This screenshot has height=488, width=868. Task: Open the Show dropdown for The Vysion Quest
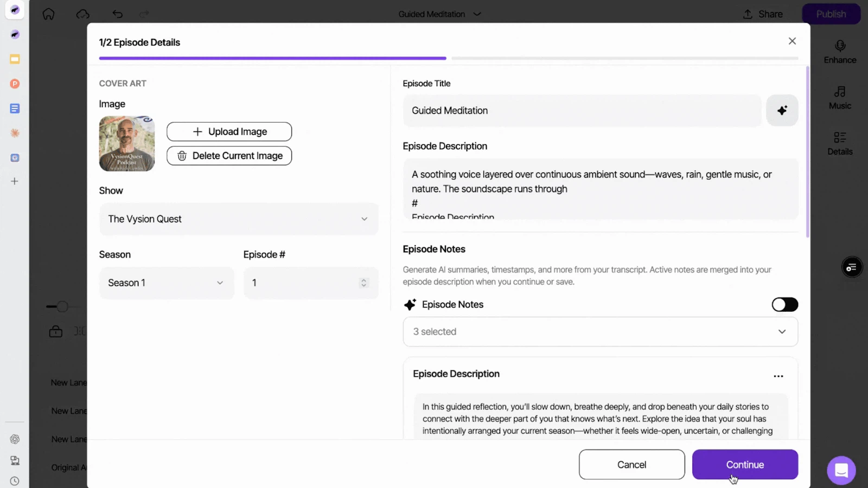click(x=239, y=219)
